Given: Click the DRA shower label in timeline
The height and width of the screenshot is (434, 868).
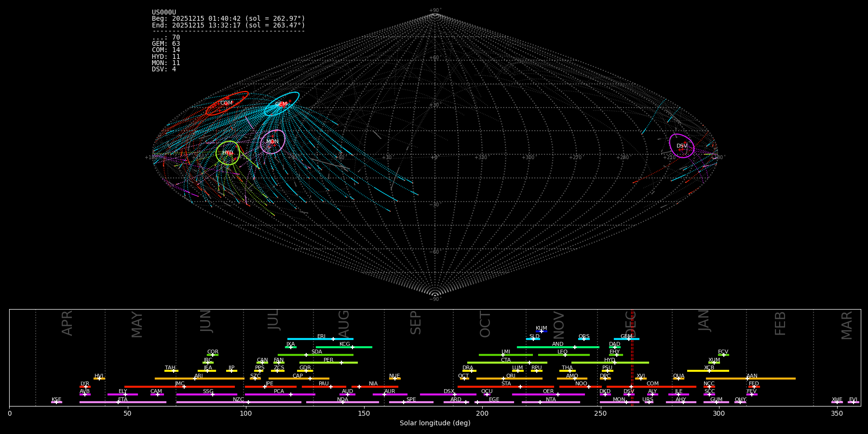Looking at the screenshot, I should coord(468,368).
